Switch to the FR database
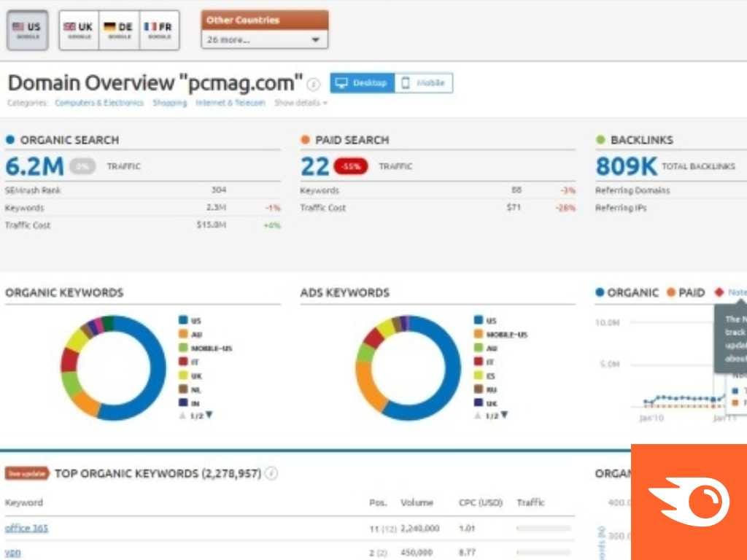Image resolution: width=747 pixels, height=560 pixels. coord(160,30)
